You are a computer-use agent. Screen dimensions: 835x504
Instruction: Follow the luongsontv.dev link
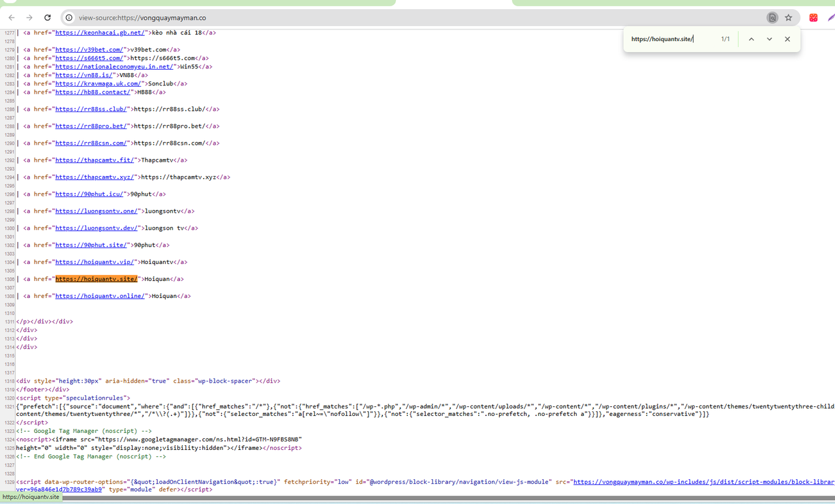(97, 228)
